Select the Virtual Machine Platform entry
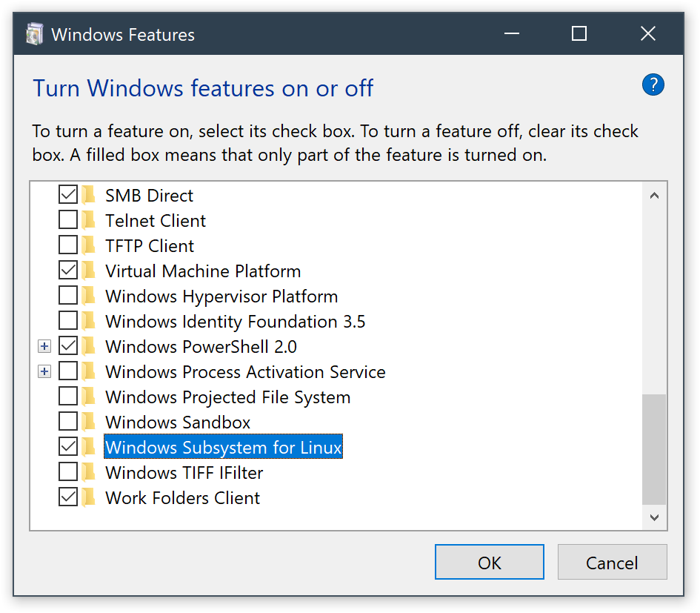This screenshot has width=700, height=613. click(203, 271)
